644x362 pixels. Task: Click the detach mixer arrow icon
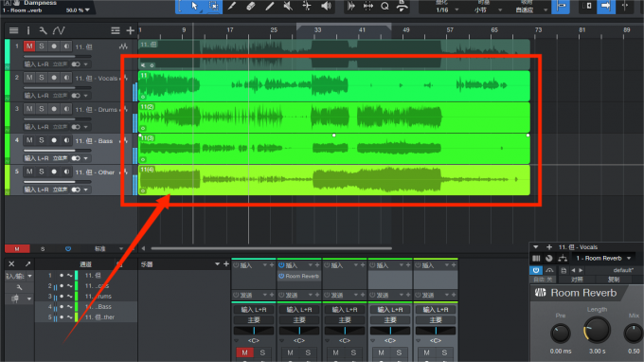click(27, 263)
